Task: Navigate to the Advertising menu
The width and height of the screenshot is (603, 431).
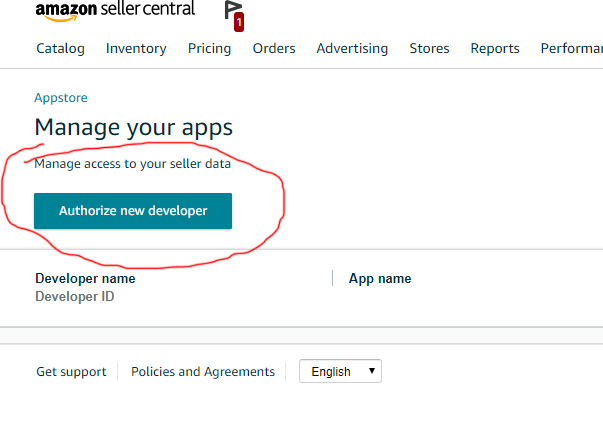Action: click(x=352, y=48)
